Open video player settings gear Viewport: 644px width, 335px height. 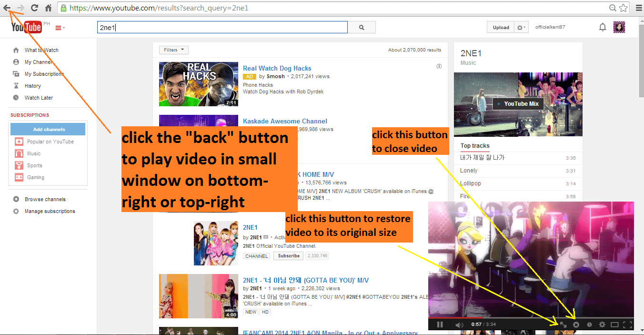(602, 325)
